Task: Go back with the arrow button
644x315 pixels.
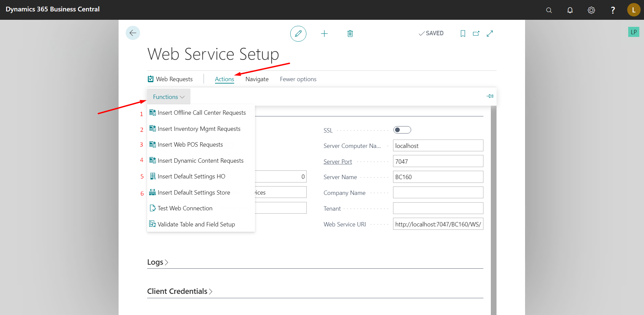Action: (x=133, y=33)
